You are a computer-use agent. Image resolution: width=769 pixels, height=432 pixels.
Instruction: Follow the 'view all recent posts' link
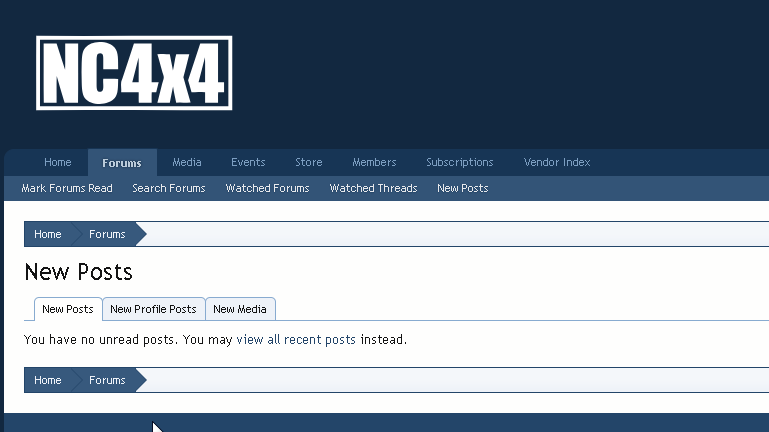(296, 340)
